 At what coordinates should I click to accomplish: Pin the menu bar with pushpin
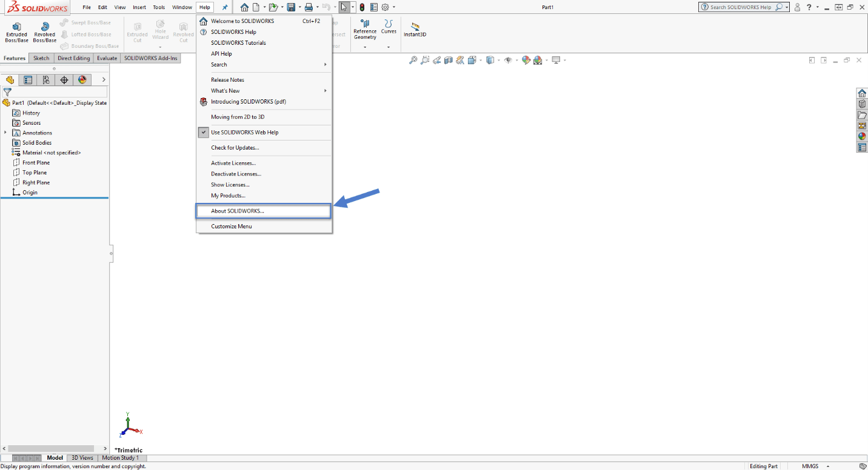(x=225, y=7)
